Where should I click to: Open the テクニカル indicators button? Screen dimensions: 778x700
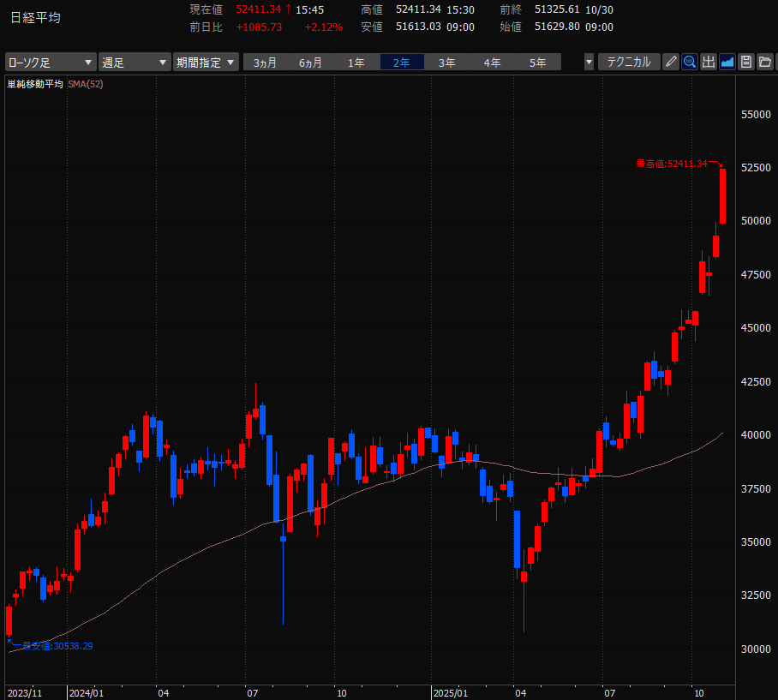click(629, 62)
